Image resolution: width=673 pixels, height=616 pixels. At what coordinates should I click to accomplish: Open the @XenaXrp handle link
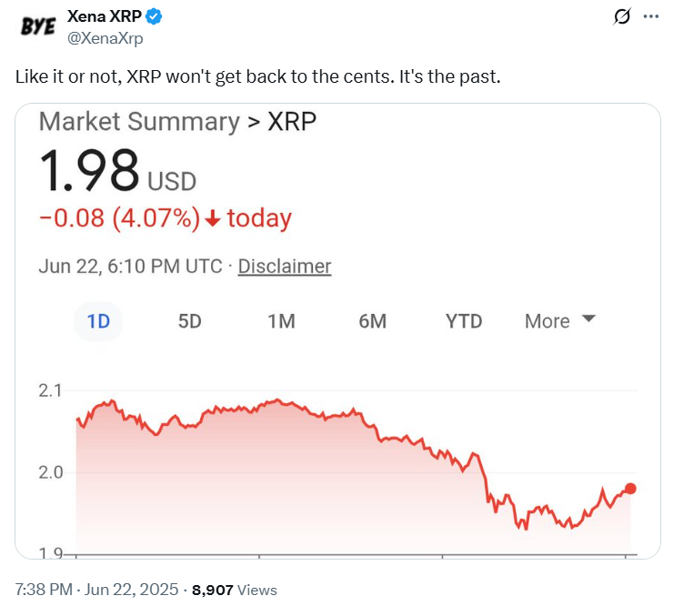(x=105, y=37)
